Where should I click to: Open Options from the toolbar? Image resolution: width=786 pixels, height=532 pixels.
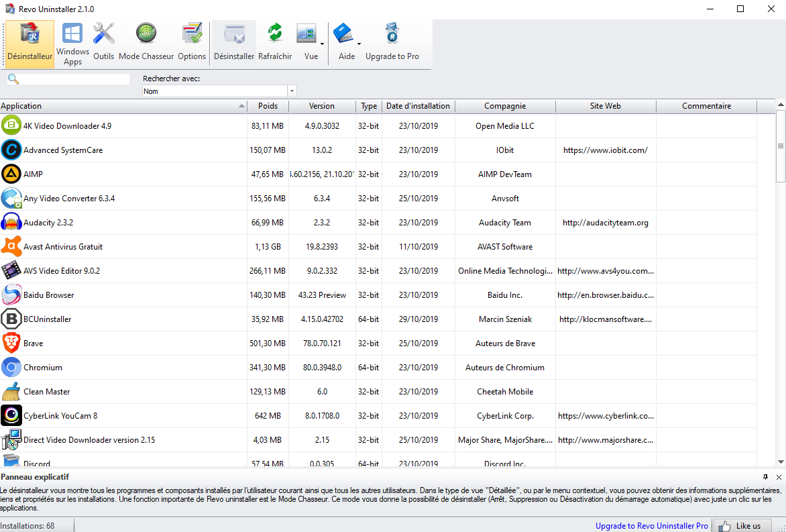[192, 42]
